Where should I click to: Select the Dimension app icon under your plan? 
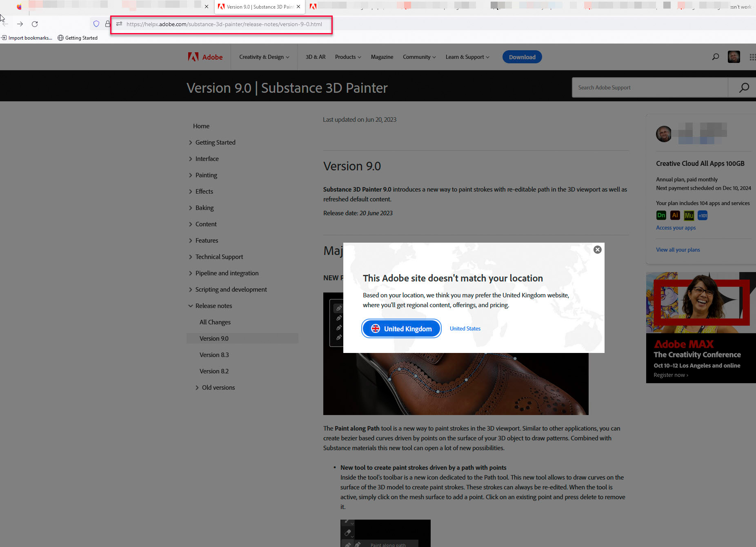(661, 215)
